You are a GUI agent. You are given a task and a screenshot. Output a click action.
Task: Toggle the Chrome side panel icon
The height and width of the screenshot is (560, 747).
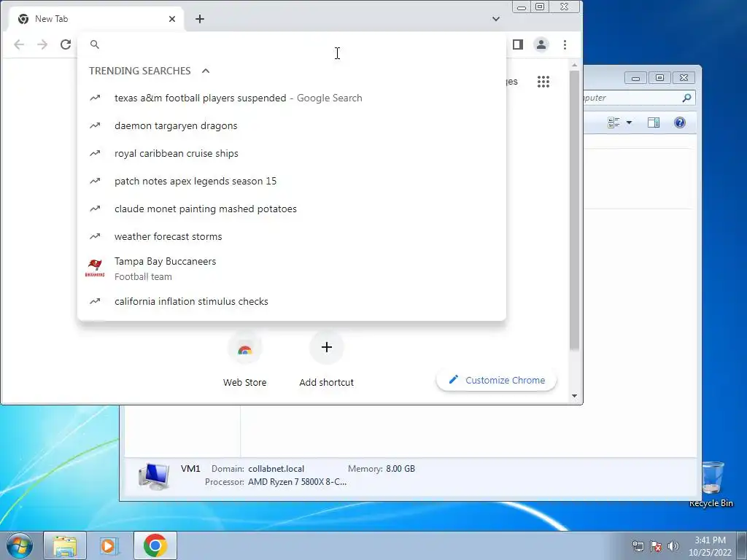518,44
